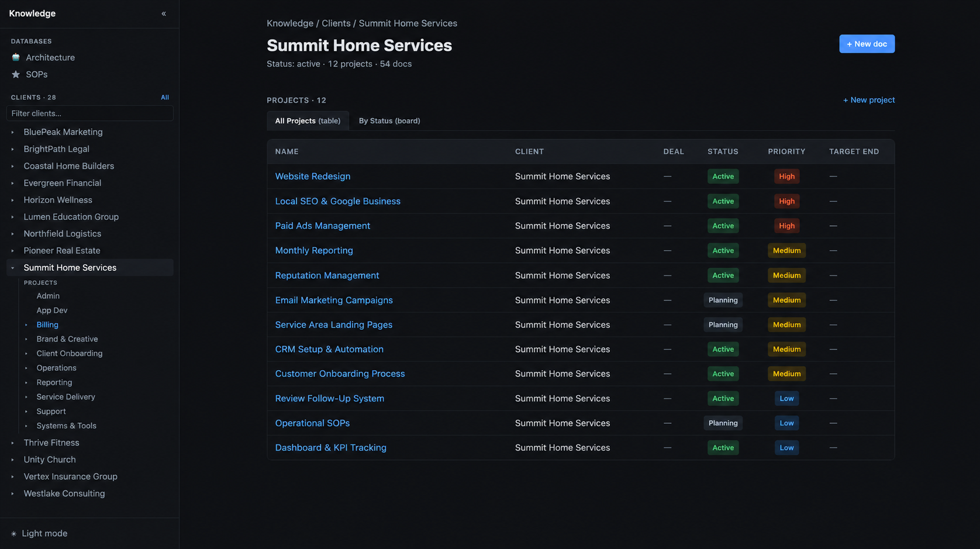Click the Active status badge for Monthly Reporting
The height and width of the screenshot is (549, 980).
pyautogui.click(x=723, y=250)
